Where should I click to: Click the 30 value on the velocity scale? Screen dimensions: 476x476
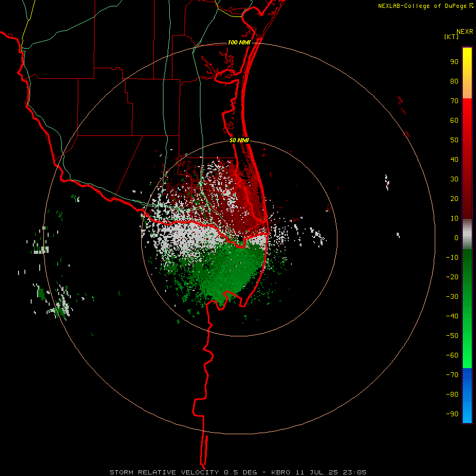pos(454,179)
